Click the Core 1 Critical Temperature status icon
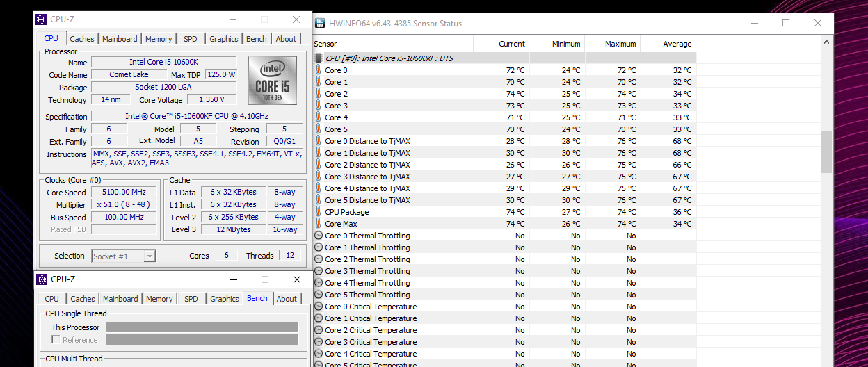 point(319,318)
